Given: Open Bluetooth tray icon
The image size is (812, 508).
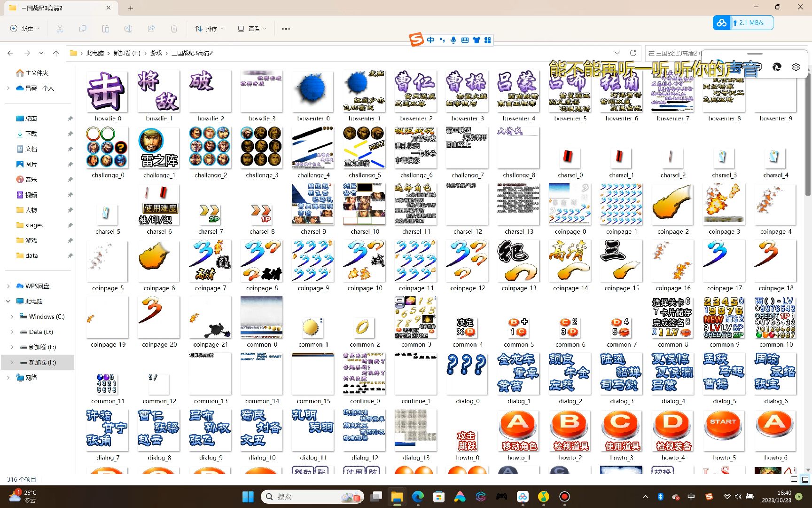Looking at the screenshot, I should tap(660, 496).
